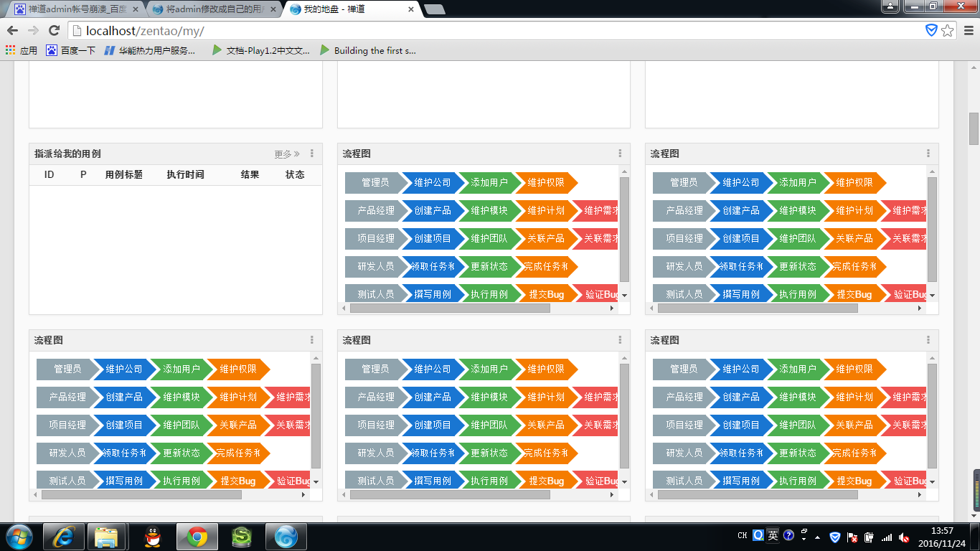This screenshot has width=980, height=551.
Task: Focus the address bar showing localhost/zentao/my/
Action: [495, 30]
